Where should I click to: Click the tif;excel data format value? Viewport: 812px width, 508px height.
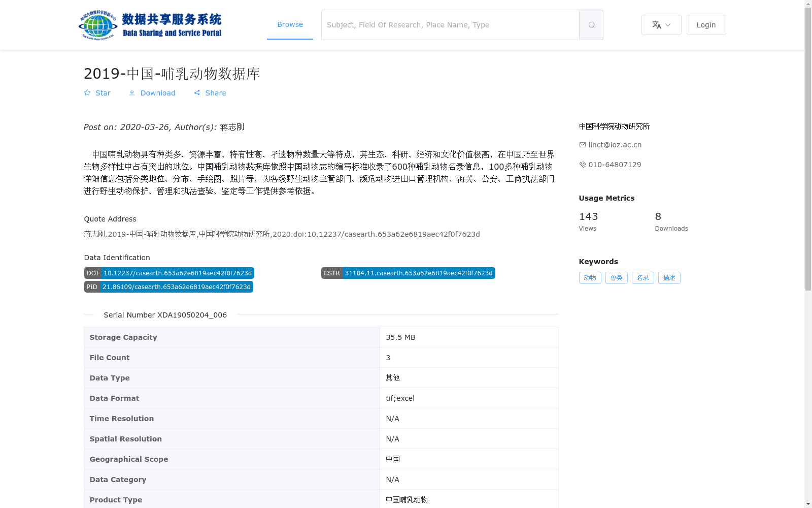pos(400,398)
